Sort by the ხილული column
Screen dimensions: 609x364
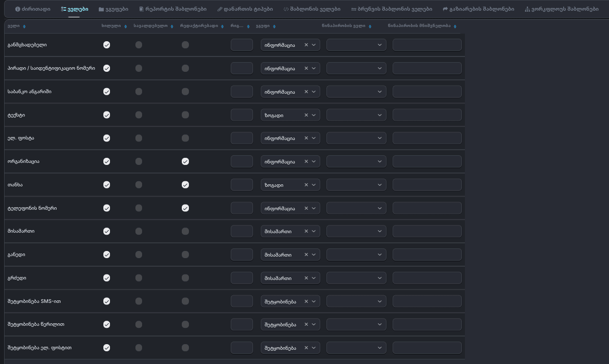tap(125, 26)
